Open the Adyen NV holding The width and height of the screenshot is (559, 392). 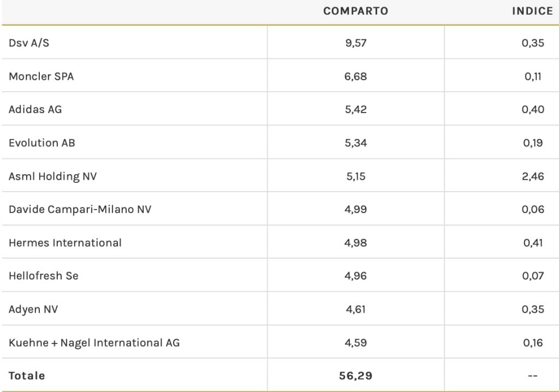(33, 309)
